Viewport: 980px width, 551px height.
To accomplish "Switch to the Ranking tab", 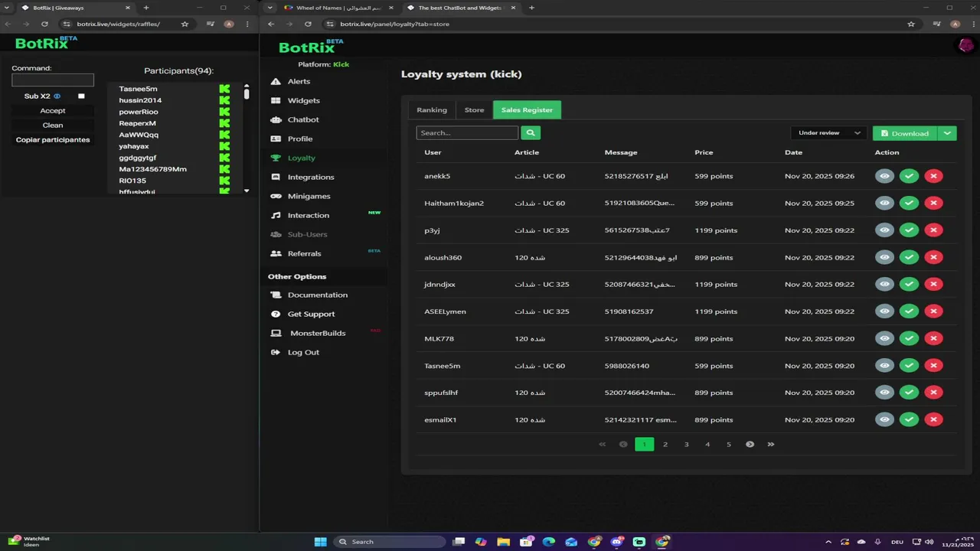I will (432, 110).
